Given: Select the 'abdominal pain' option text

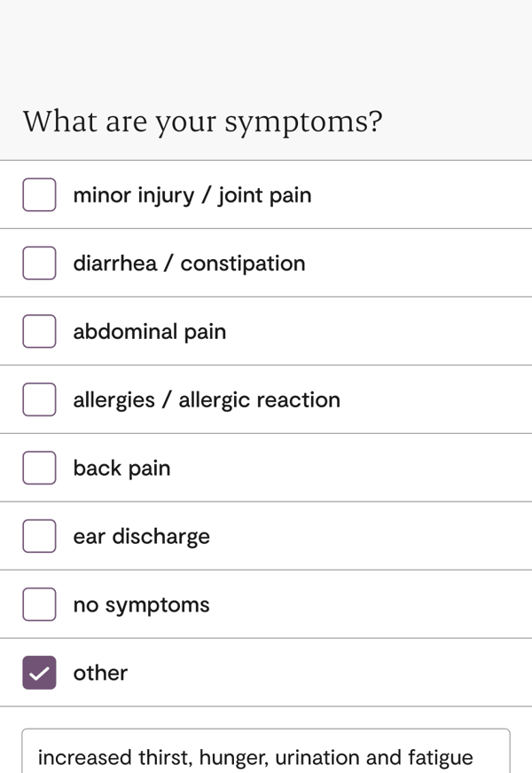Looking at the screenshot, I should point(149,332).
